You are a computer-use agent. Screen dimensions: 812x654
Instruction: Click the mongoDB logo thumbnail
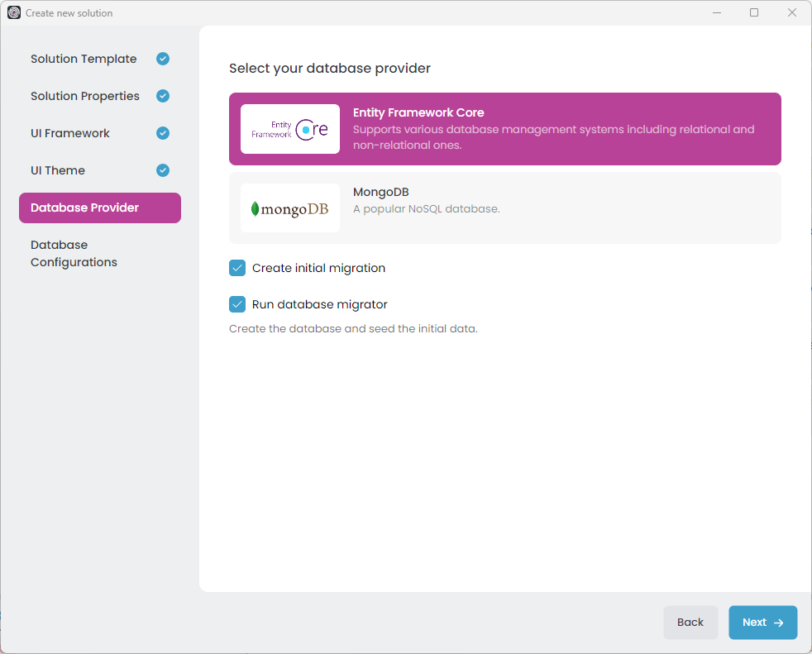(290, 208)
